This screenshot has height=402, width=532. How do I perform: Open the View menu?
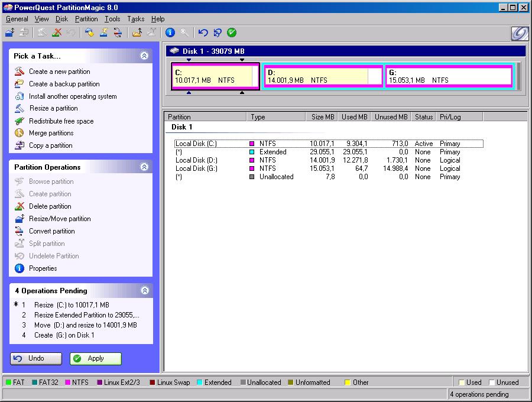tap(42, 19)
